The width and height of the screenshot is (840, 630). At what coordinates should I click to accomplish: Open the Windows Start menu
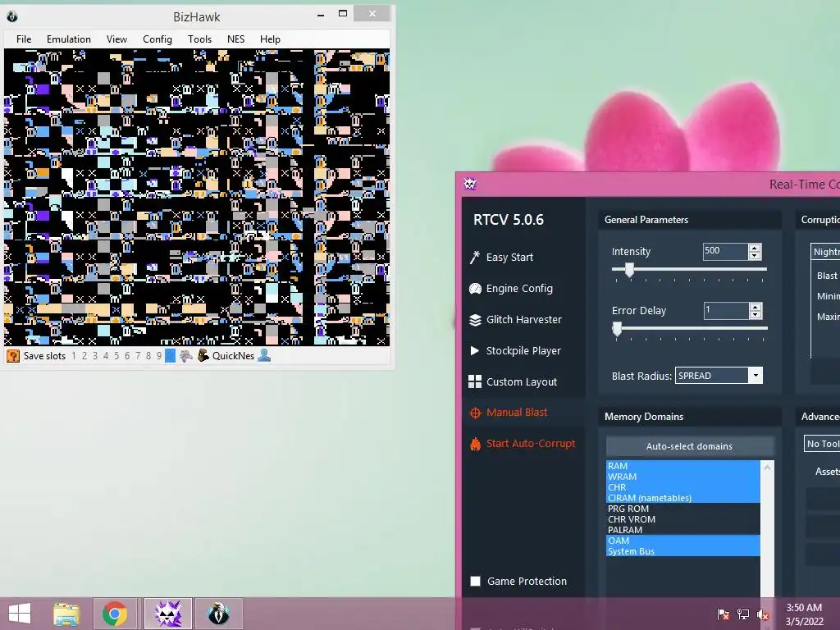pyautogui.click(x=20, y=614)
